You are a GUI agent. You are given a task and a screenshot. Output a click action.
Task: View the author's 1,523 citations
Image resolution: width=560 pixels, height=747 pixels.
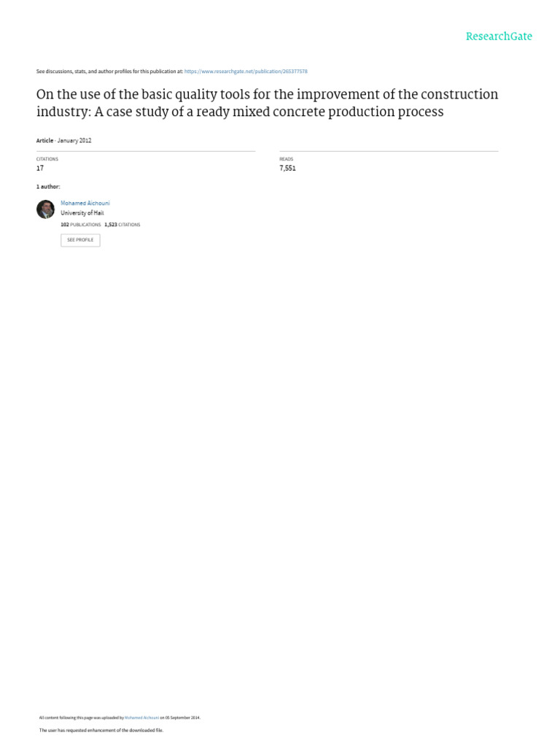[x=122, y=225]
